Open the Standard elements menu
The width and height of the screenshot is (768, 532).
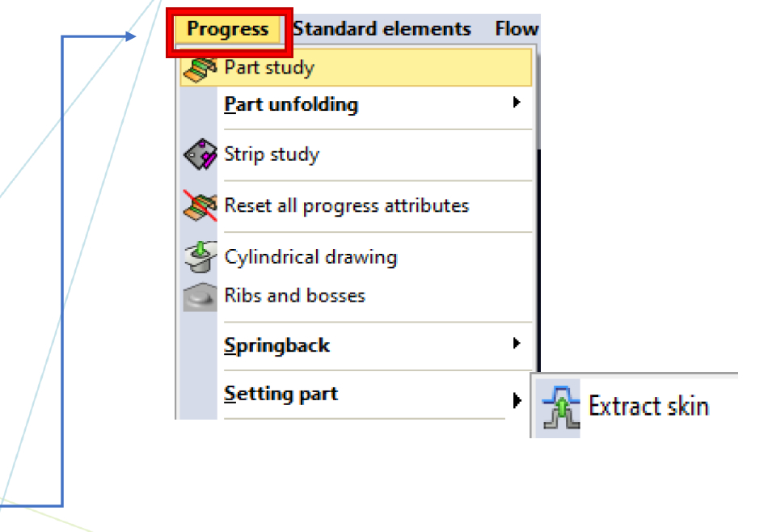(x=382, y=29)
